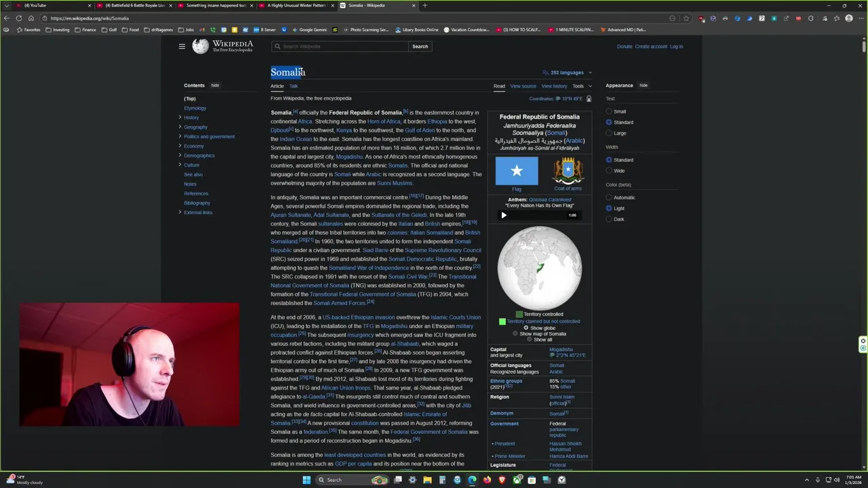Select Automatic color mode
Viewport: 868px width, 488px height.
coord(609,197)
